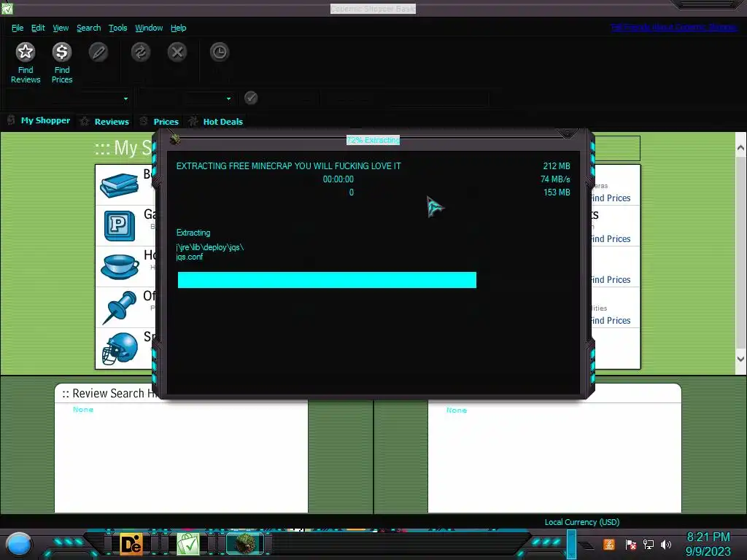This screenshot has width=747, height=560.
Task: Click the Review Search History heading
Action: click(111, 393)
